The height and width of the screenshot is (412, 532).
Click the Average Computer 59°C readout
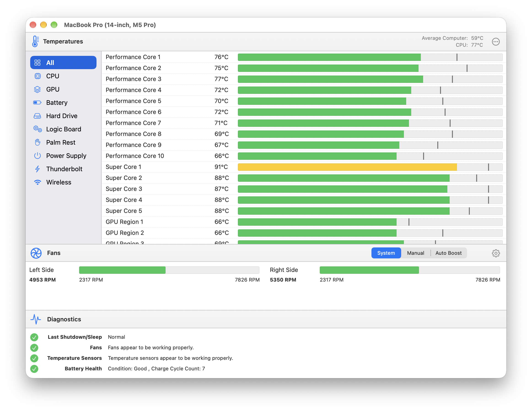point(452,38)
